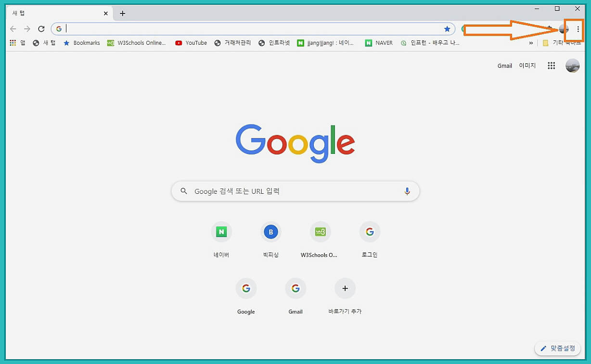The height and width of the screenshot is (364, 591).
Task: Bookmark this page with the star icon
Action: click(447, 29)
